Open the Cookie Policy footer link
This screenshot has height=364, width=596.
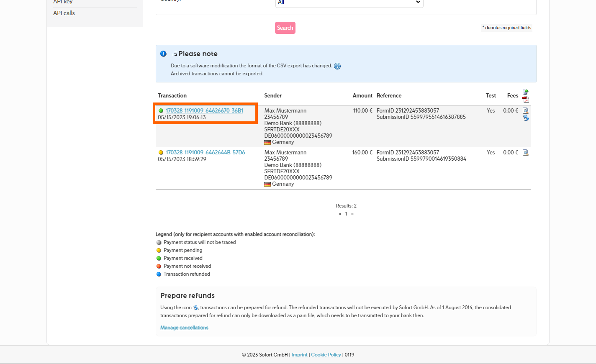[x=326, y=355]
